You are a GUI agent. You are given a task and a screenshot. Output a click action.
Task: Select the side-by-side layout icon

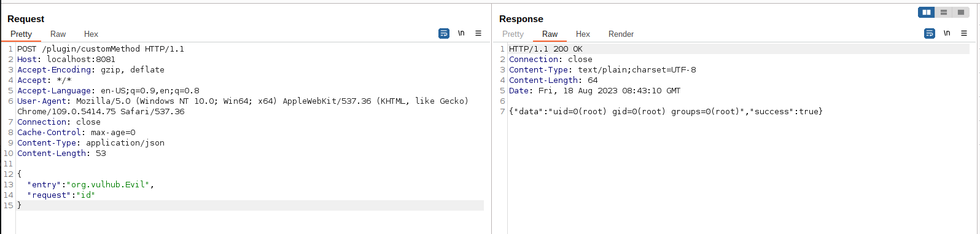click(927, 12)
